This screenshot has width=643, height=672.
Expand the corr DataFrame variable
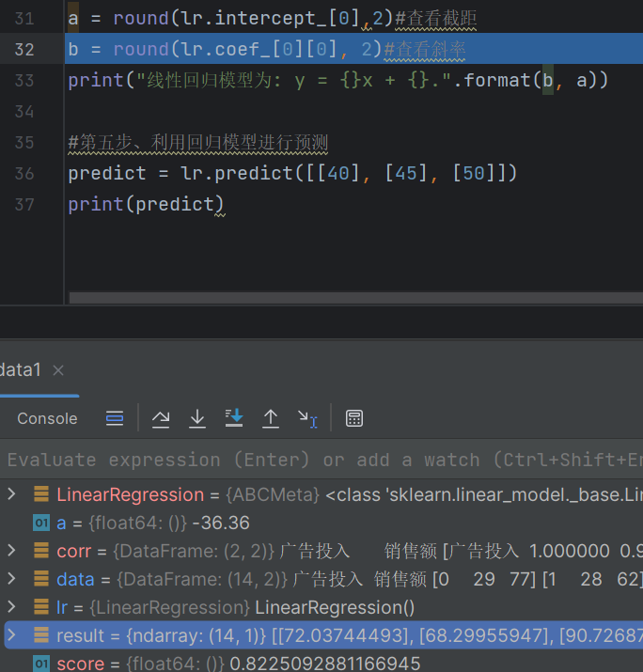(11, 550)
